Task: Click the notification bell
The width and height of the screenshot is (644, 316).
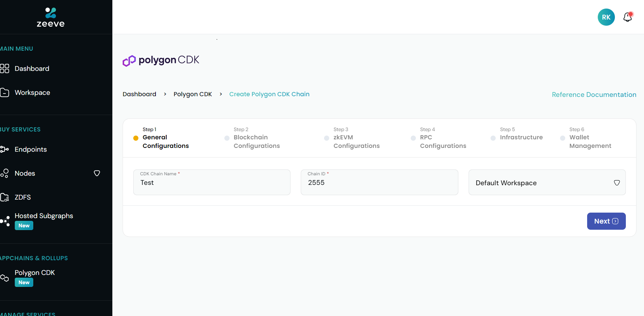Action: coord(628,17)
